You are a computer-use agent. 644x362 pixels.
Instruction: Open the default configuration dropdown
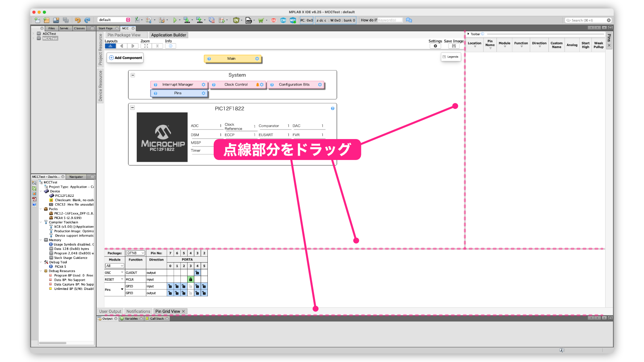114,20
